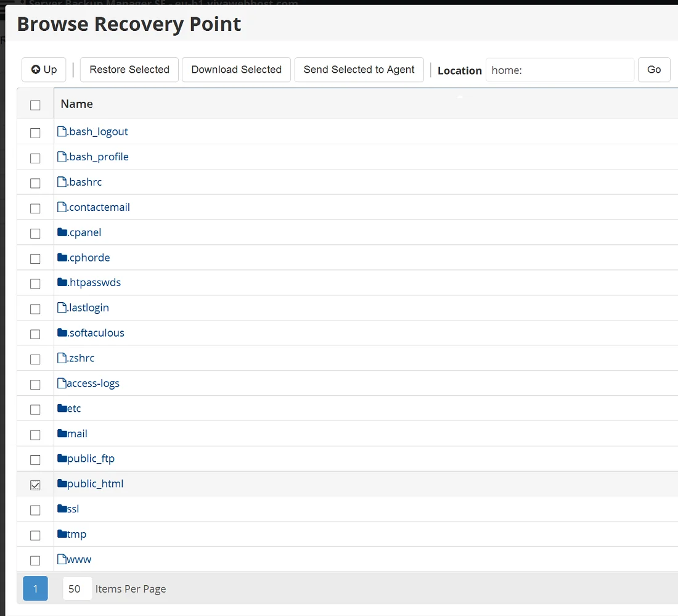This screenshot has width=678, height=616.
Task: Click the folder icon beside public_html
Action: click(x=62, y=483)
